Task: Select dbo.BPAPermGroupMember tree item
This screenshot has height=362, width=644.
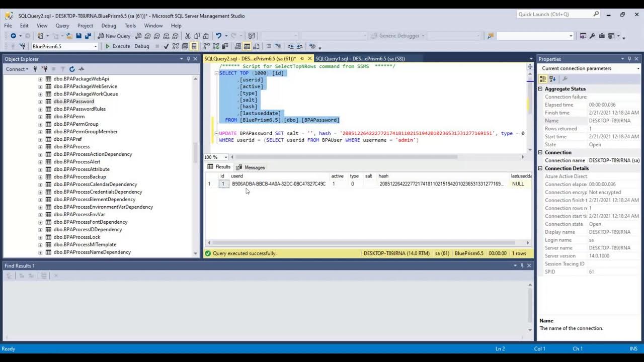Action: pos(86,132)
